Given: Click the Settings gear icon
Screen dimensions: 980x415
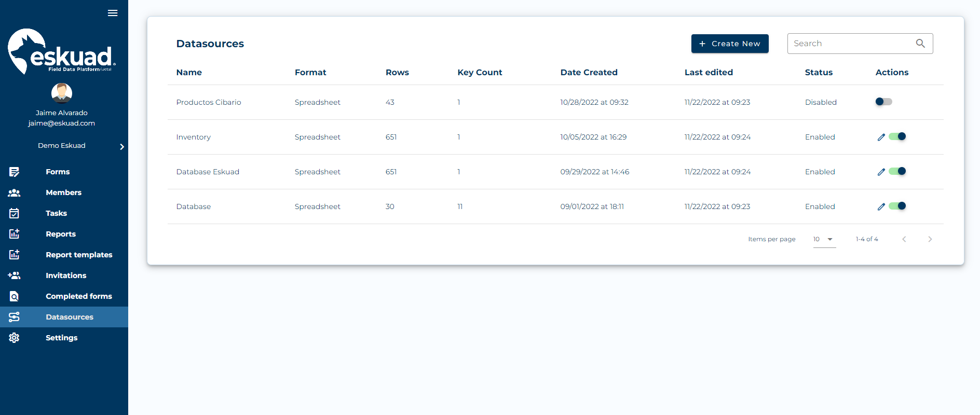Looking at the screenshot, I should [x=14, y=338].
